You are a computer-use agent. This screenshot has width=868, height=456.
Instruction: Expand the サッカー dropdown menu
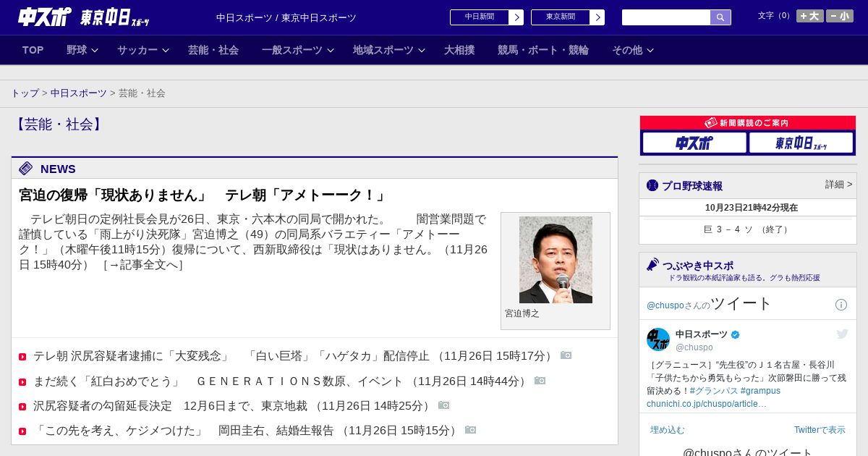tap(143, 50)
